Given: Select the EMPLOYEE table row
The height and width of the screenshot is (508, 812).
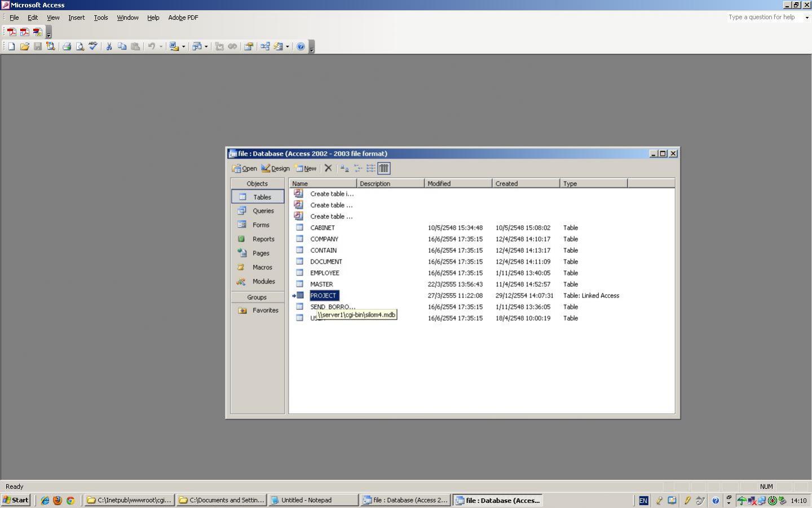Looking at the screenshot, I should 324,273.
